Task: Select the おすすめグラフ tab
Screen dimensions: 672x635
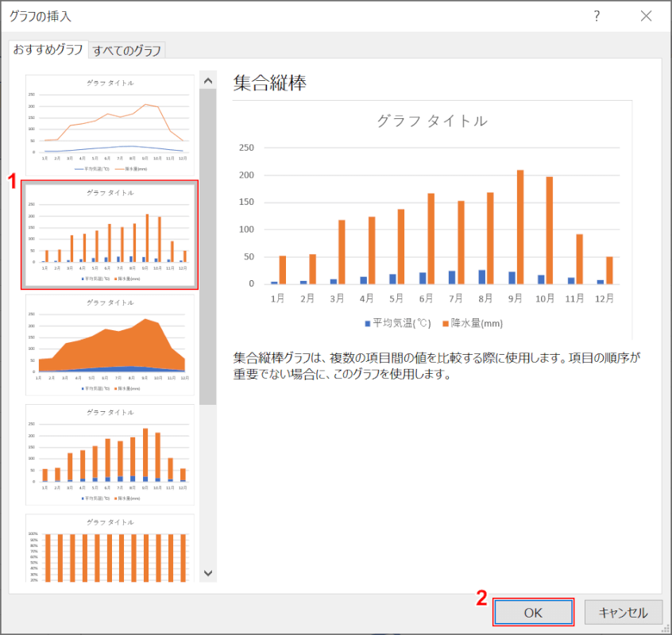Action: tap(48, 49)
